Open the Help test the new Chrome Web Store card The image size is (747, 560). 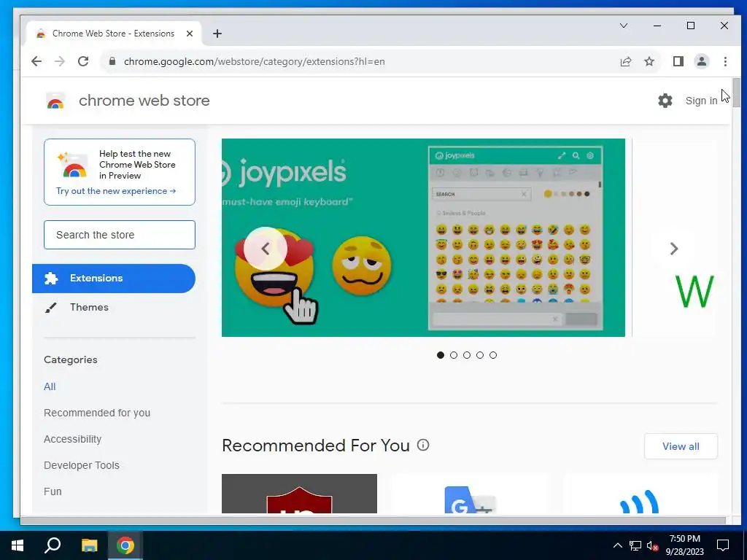(120, 172)
